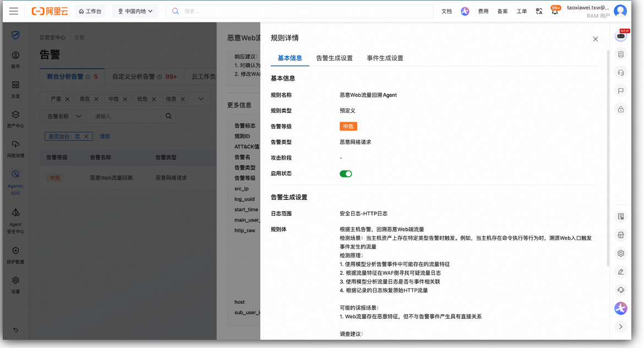The width and height of the screenshot is (644, 348).
Task: Switch to the 告警生成设置 tab
Action: [334, 58]
